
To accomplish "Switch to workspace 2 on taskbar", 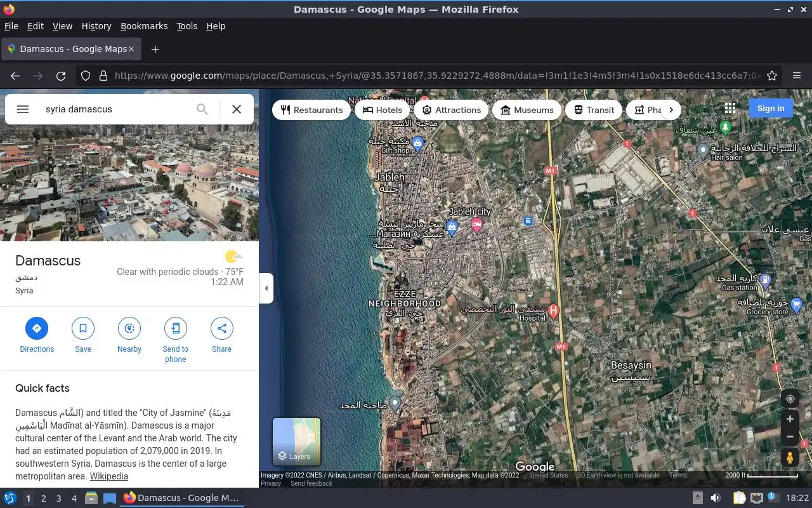I will coord(43,498).
